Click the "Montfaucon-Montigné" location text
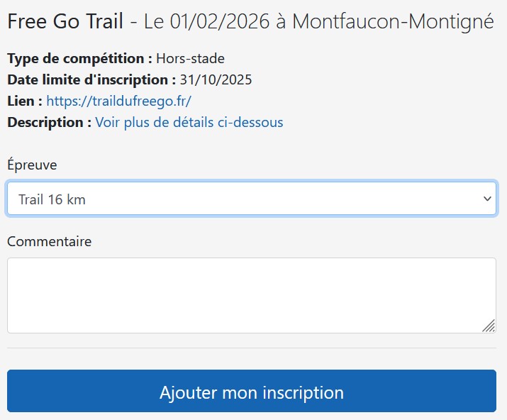Image resolution: width=507 pixels, height=420 pixels. (x=393, y=21)
